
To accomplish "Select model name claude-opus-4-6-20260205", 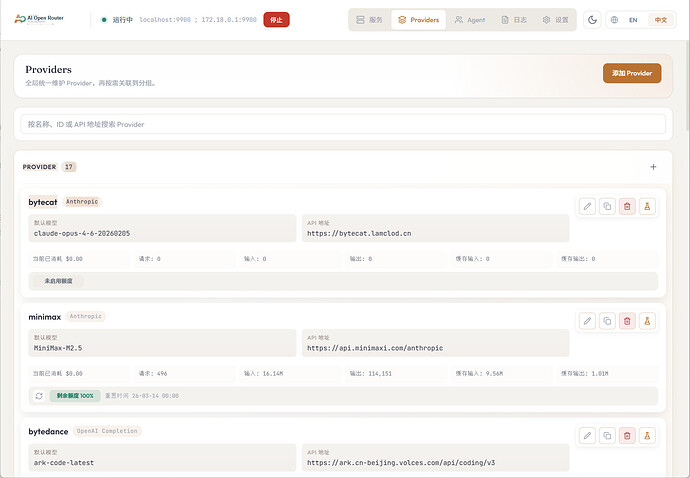I will pyautogui.click(x=82, y=233).
